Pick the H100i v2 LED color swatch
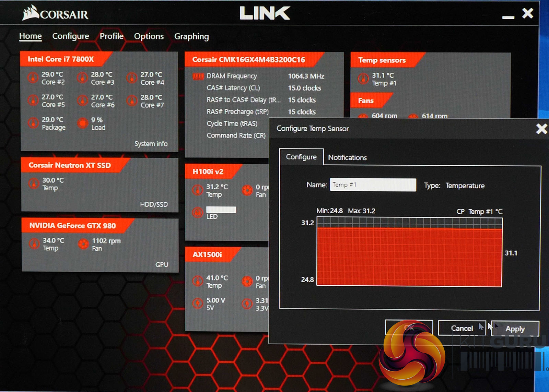The width and height of the screenshot is (549, 392). tap(221, 210)
